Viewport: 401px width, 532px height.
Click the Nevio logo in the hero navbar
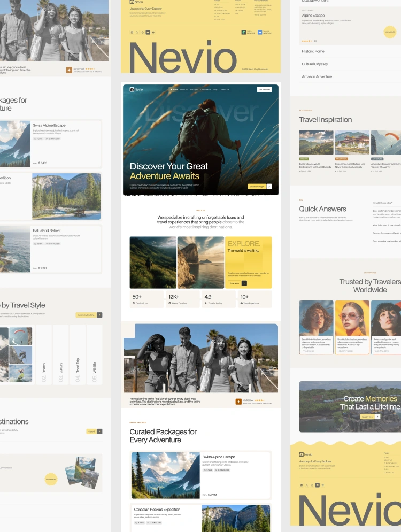[136, 90]
